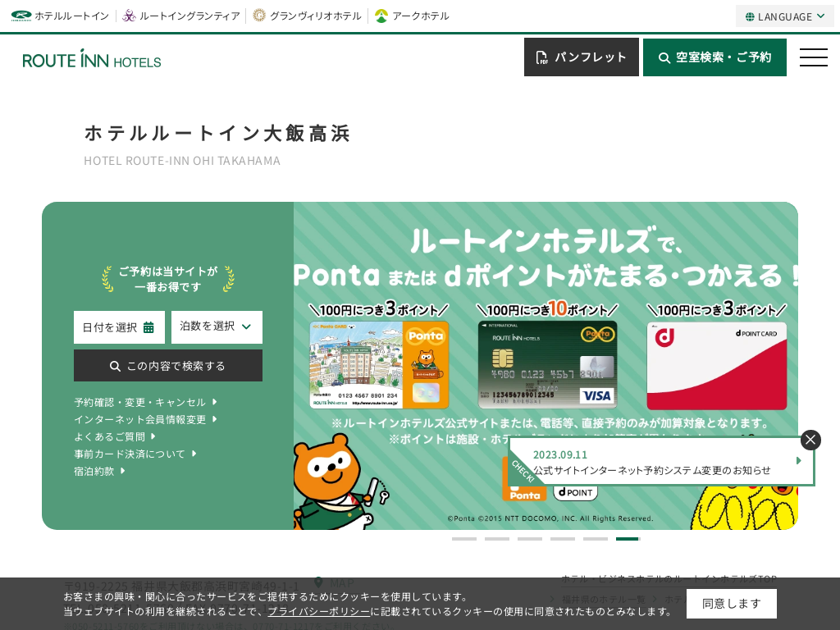
Task: Click the HOTEL ROUTE-INN OHI TAKAHAMA subtitle
Action: tap(182, 161)
